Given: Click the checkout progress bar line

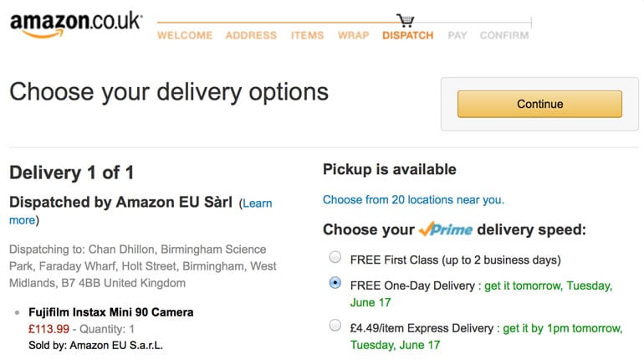Looking at the screenshot, I should pos(276,21).
